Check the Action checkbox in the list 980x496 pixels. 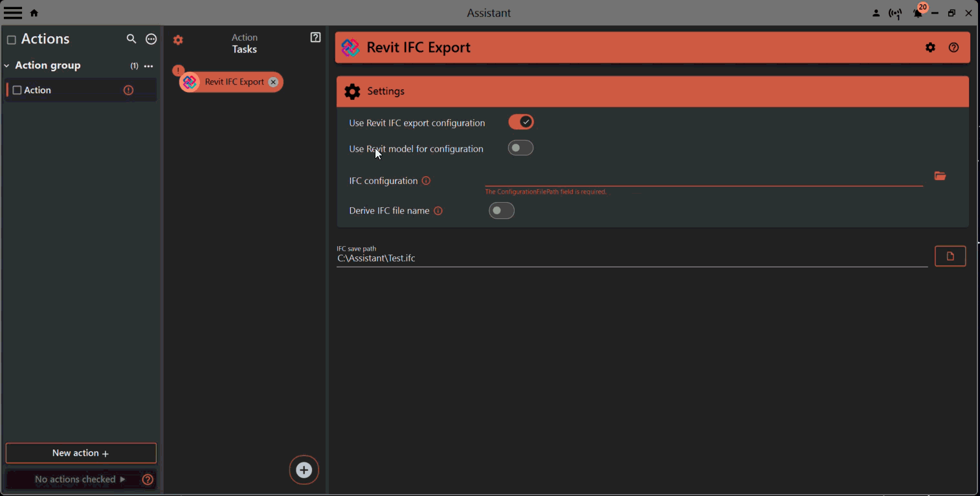click(17, 89)
